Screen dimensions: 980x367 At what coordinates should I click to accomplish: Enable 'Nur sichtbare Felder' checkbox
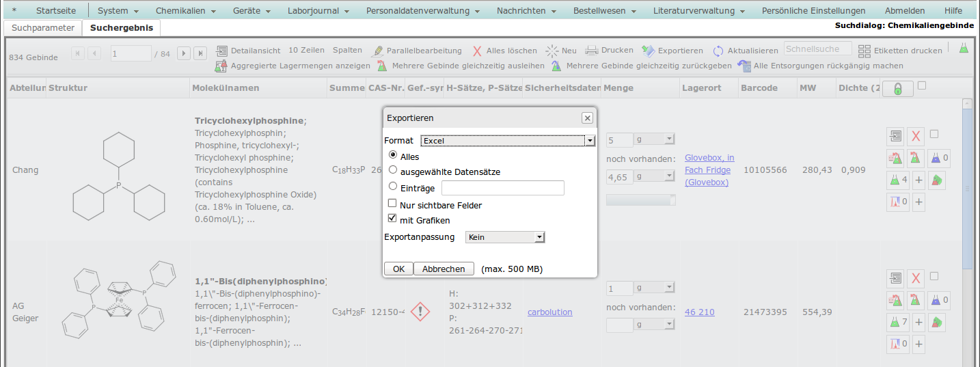coord(393,204)
